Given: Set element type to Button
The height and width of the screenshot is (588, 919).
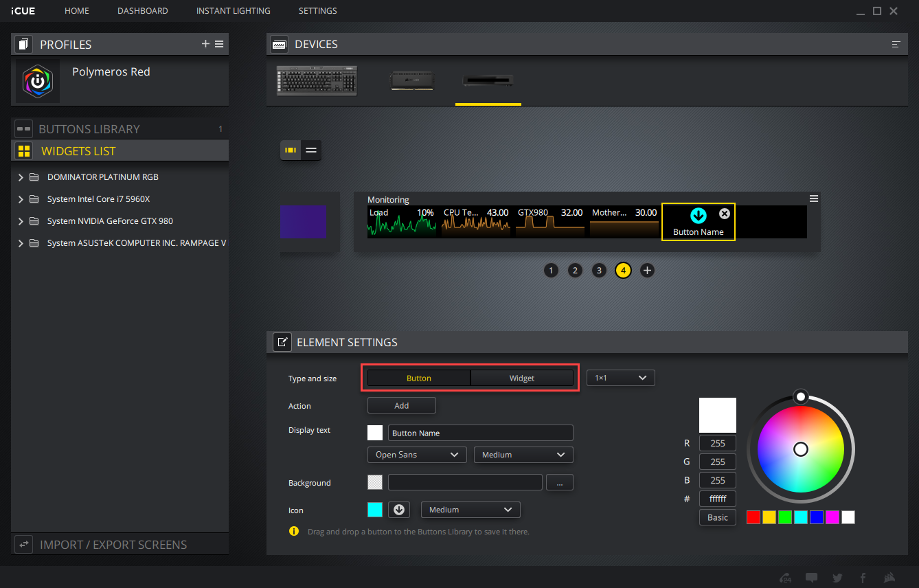Looking at the screenshot, I should click(419, 378).
